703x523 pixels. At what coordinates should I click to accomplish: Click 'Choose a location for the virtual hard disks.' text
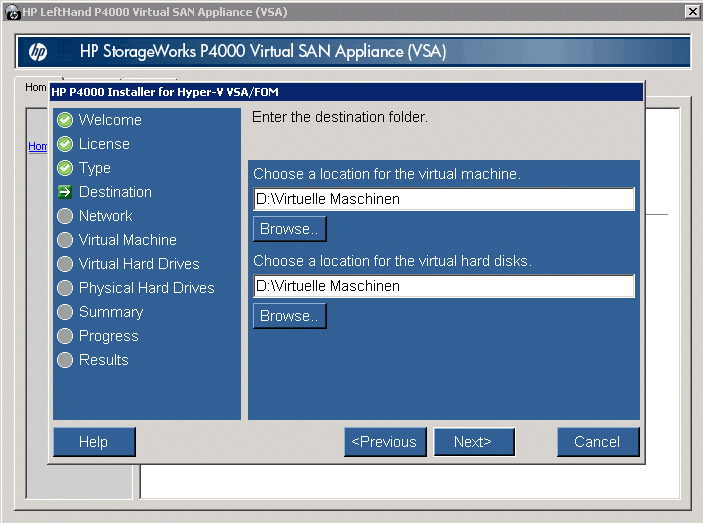[392, 261]
